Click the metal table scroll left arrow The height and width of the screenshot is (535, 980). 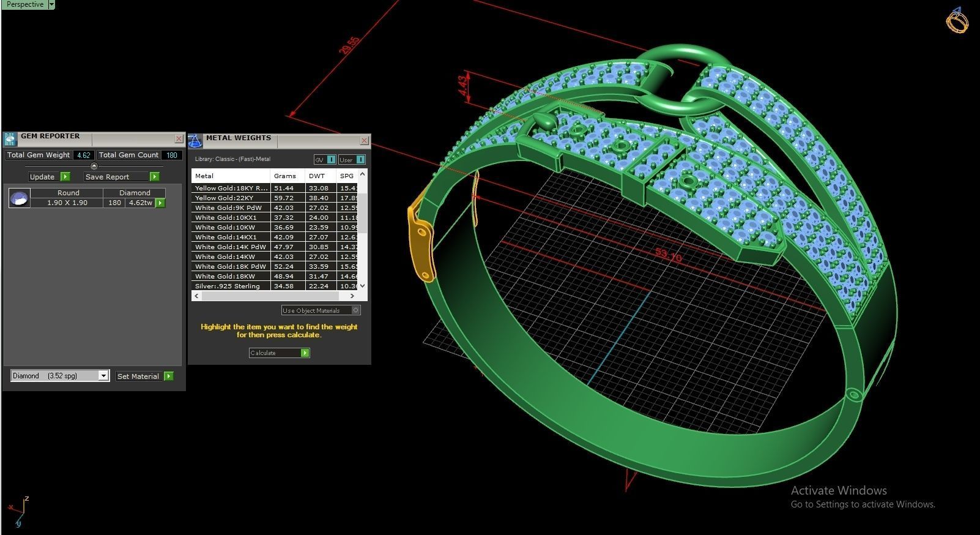[x=196, y=296]
